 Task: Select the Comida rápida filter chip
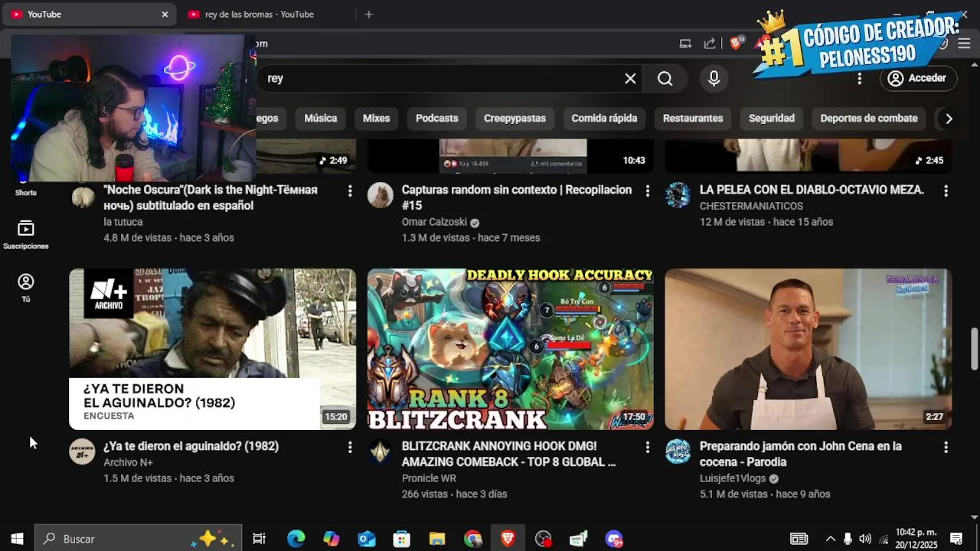tap(604, 119)
